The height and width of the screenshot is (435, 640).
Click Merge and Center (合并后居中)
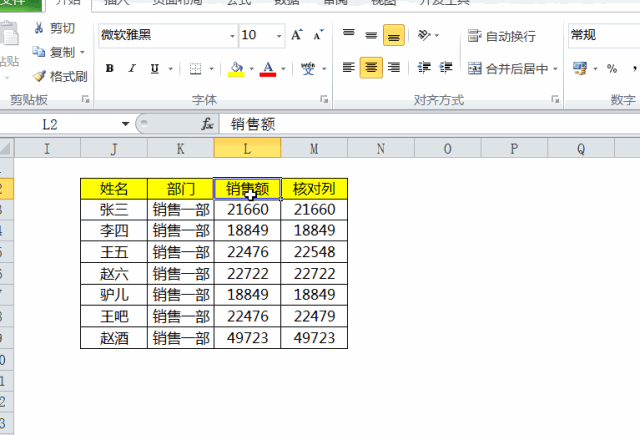coord(508,69)
